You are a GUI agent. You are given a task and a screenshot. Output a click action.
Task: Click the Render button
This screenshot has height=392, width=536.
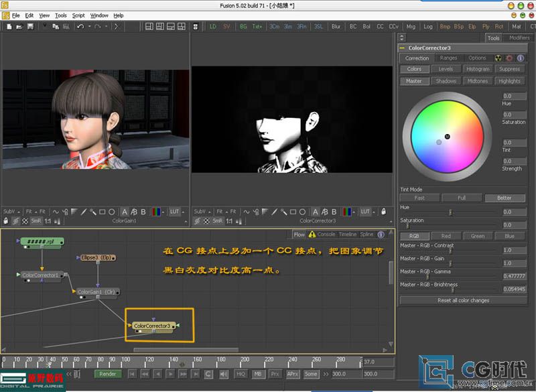click(x=108, y=374)
